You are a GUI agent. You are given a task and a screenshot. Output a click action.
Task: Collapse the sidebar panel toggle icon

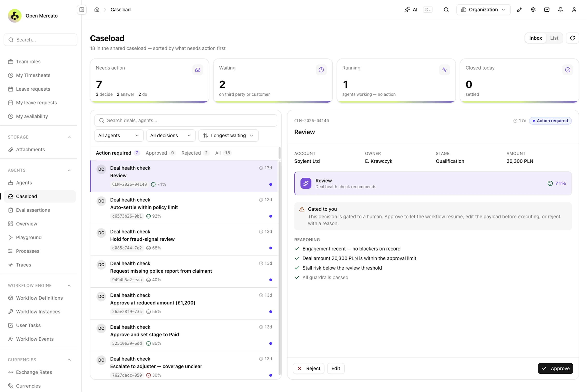[x=82, y=9]
